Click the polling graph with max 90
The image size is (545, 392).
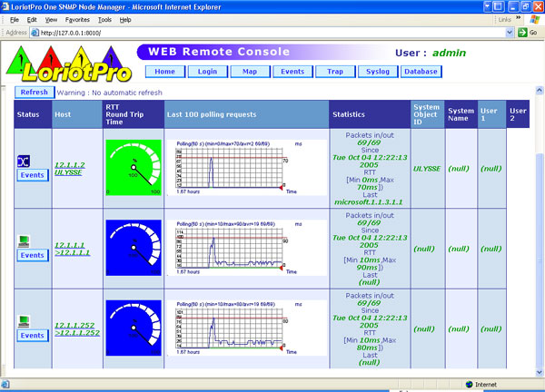247,248
